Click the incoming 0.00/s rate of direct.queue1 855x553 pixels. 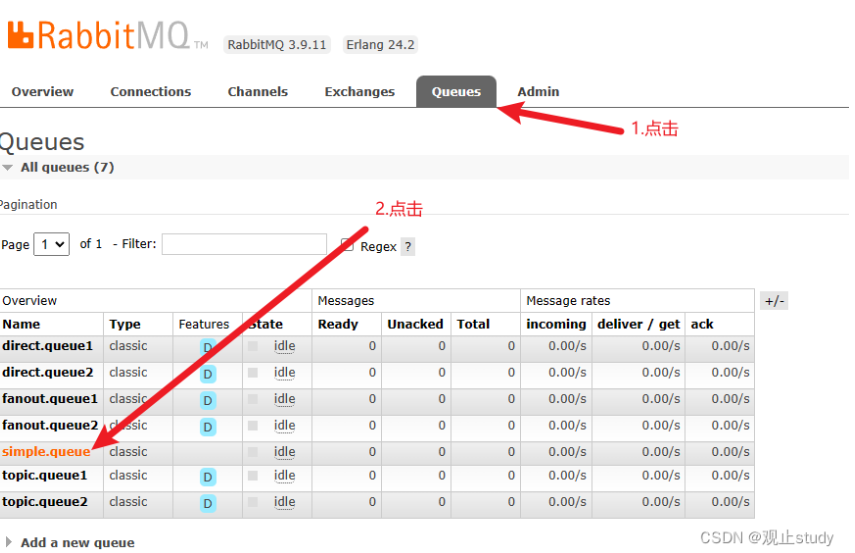coord(567,346)
